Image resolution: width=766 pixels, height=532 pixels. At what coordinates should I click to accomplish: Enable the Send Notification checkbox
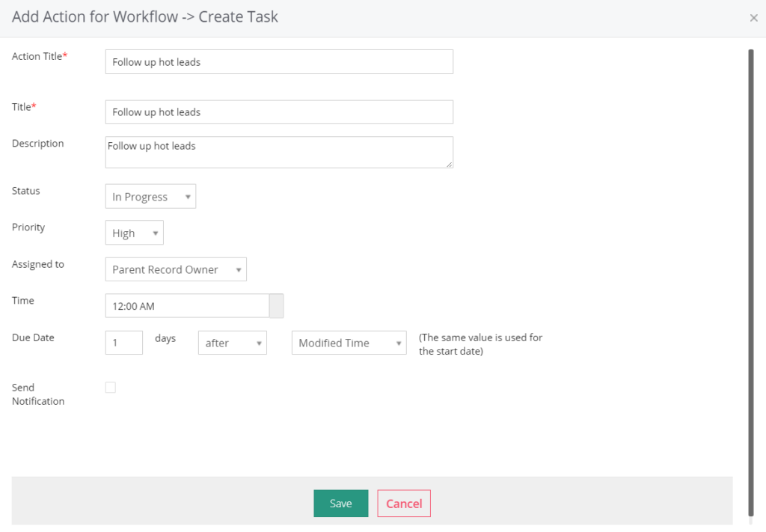coord(111,388)
